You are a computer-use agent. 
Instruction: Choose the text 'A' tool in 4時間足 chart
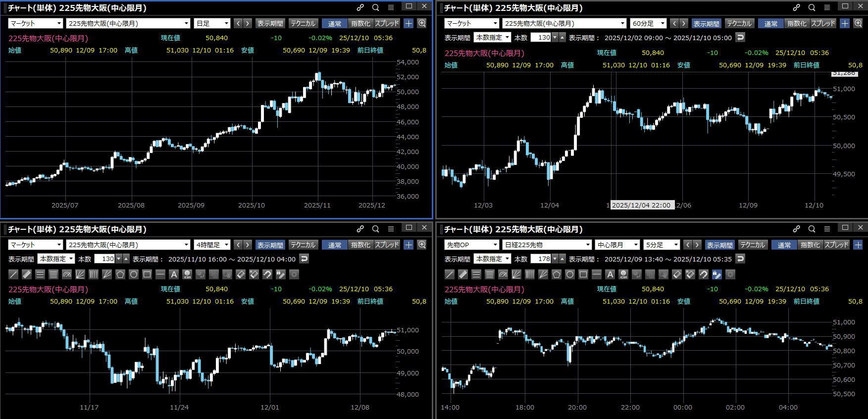(x=173, y=274)
